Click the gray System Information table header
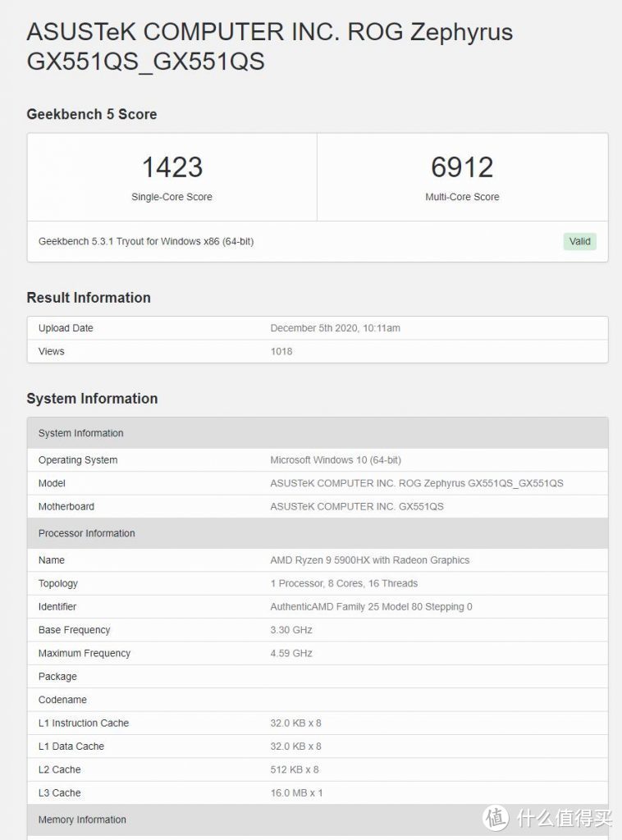This screenshot has width=622, height=840. tap(318, 433)
